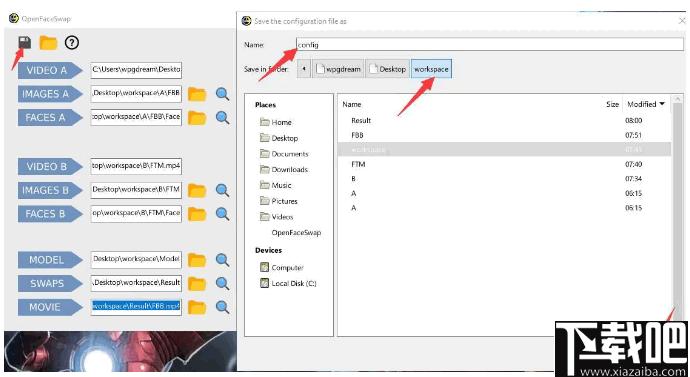690x377 pixels.
Task: Click the Name input field containing config
Action: (x=490, y=44)
